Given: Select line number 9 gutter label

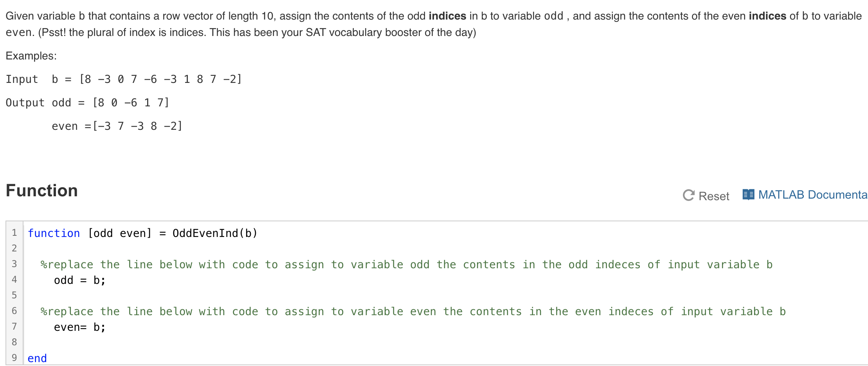Looking at the screenshot, I should [14, 358].
